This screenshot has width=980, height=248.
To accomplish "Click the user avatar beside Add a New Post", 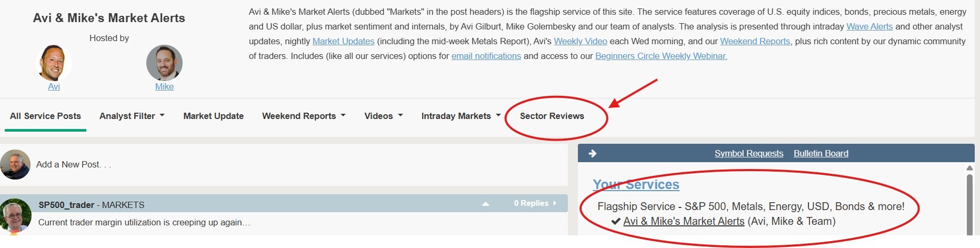I will pyautogui.click(x=15, y=164).
